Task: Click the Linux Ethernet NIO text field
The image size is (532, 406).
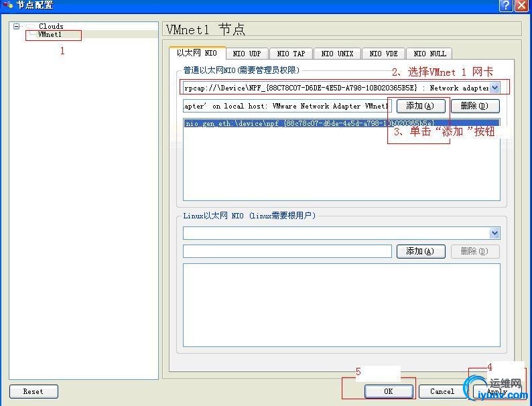Action: 287,251
